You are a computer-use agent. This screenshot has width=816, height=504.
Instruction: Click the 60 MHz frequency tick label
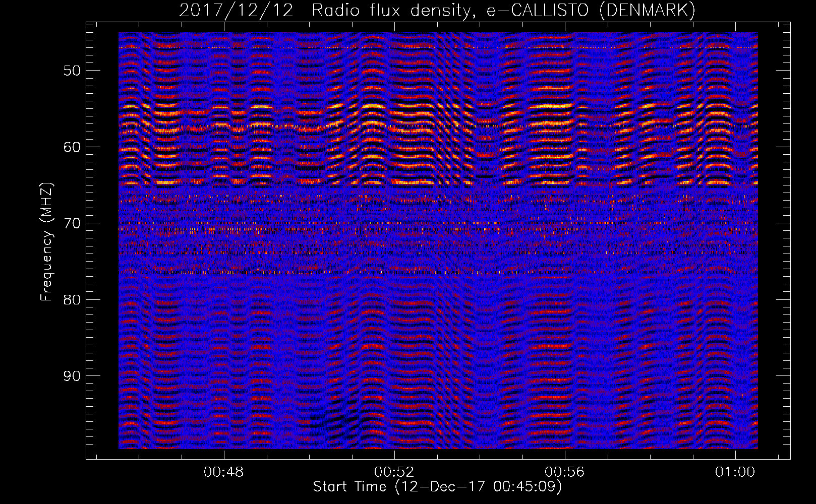(72, 147)
